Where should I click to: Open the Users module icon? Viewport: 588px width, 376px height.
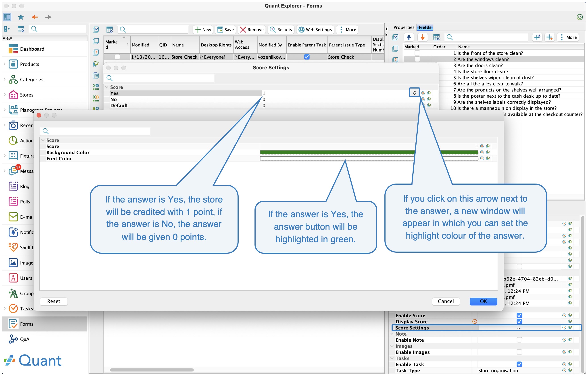pyautogui.click(x=13, y=278)
